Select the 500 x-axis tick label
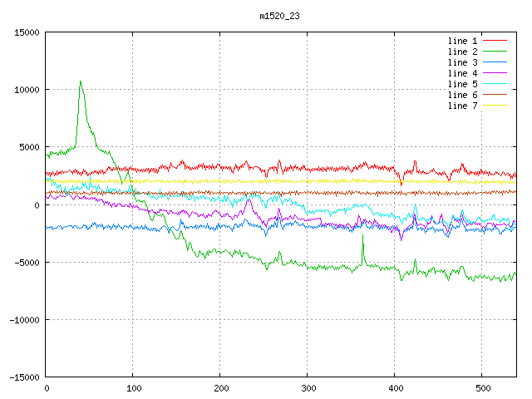The height and width of the screenshot is (399, 532). tap(481, 388)
